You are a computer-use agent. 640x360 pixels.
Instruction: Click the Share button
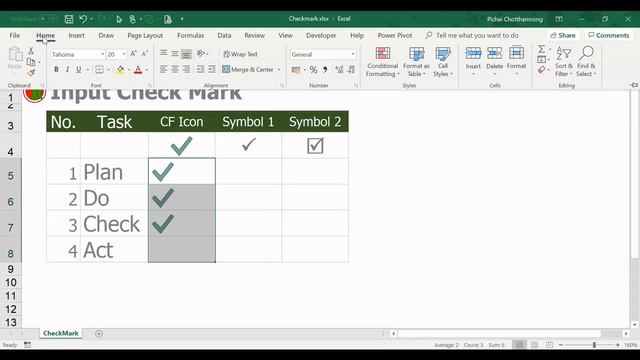point(563,36)
